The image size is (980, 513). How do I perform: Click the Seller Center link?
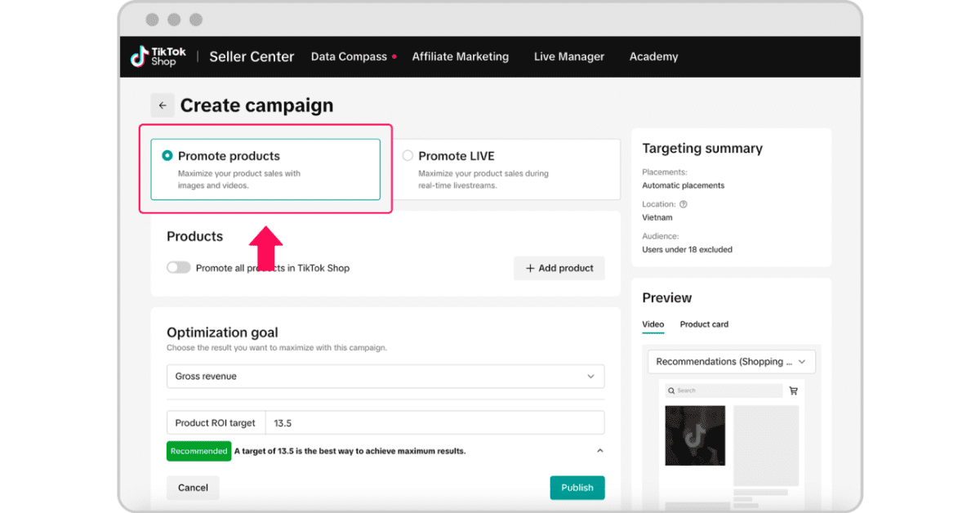click(252, 56)
